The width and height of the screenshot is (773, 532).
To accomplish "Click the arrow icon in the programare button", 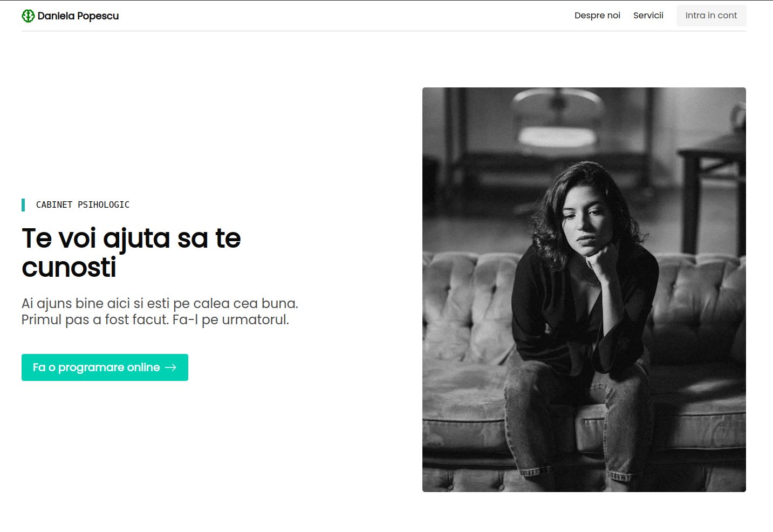I will click(171, 367).
